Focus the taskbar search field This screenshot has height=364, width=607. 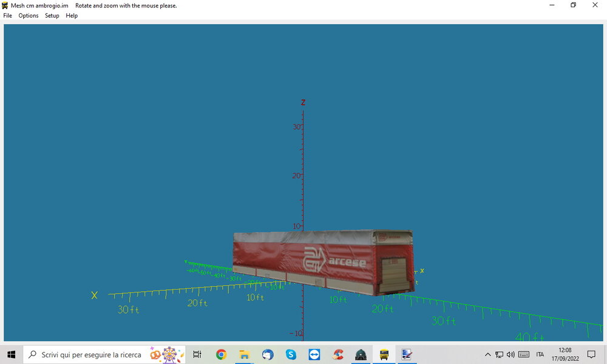click(104, 354)
